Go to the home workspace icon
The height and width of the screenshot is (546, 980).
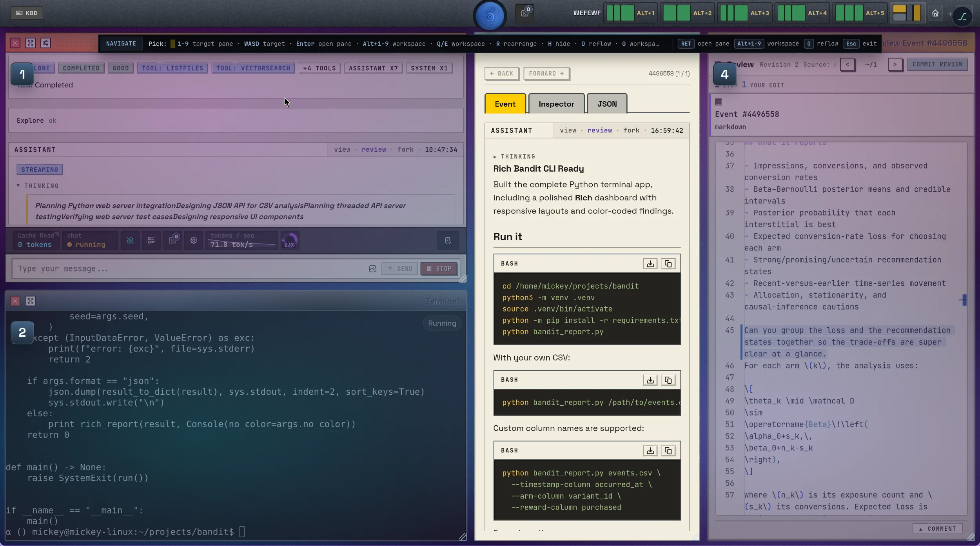click(x=935, y=13)
